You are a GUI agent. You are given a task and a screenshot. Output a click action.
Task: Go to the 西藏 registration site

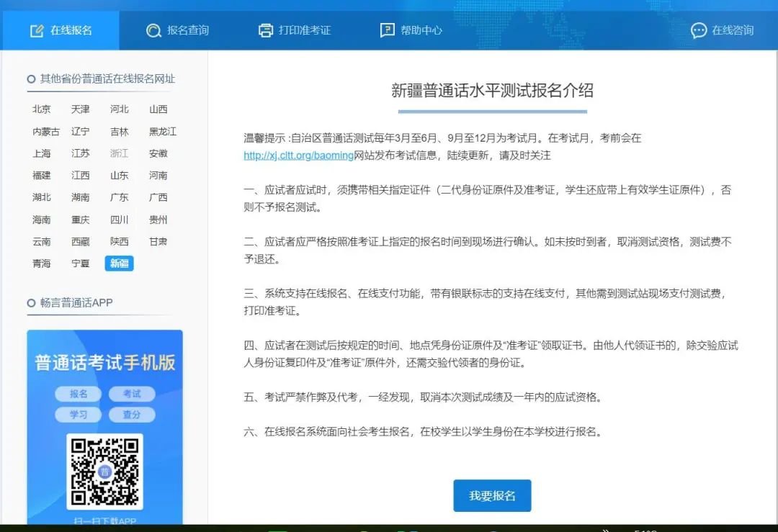[x=81, y=242]
